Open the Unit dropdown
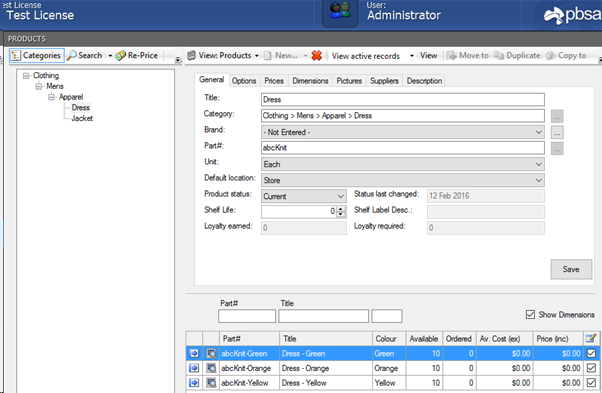Screen dimensions: 602x393 [x=403, y=164]
